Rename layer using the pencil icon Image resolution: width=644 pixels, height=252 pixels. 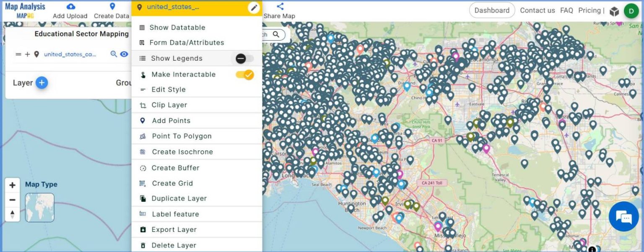[x=254, y=8]
